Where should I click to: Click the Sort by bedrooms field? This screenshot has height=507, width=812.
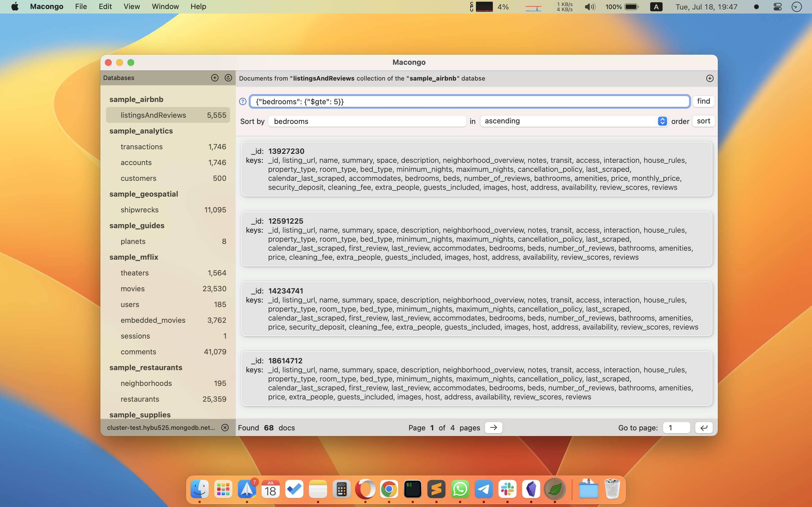(x=367, y=121)
